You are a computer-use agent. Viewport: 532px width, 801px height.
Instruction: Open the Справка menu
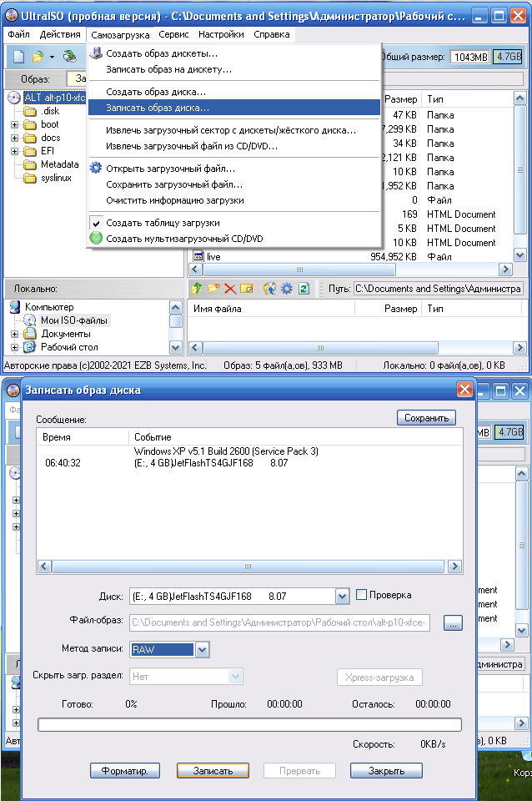tap(272, 34)
